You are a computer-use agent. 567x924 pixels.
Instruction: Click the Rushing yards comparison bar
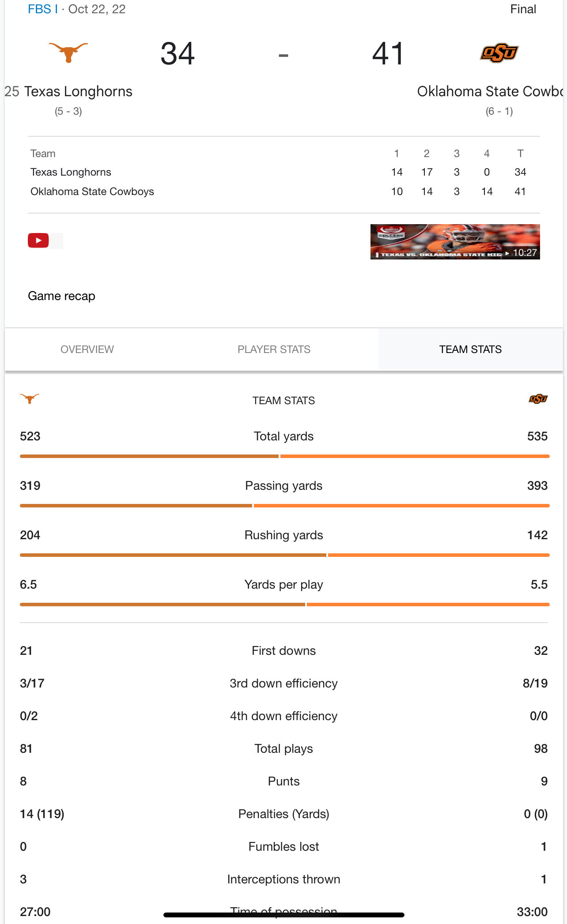point(284,555)
